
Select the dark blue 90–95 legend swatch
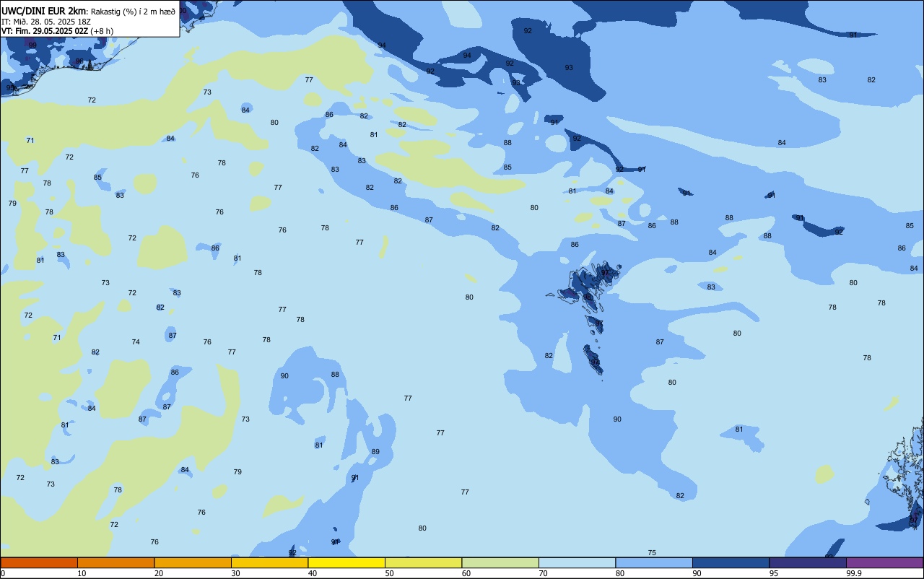coord(731,562)
